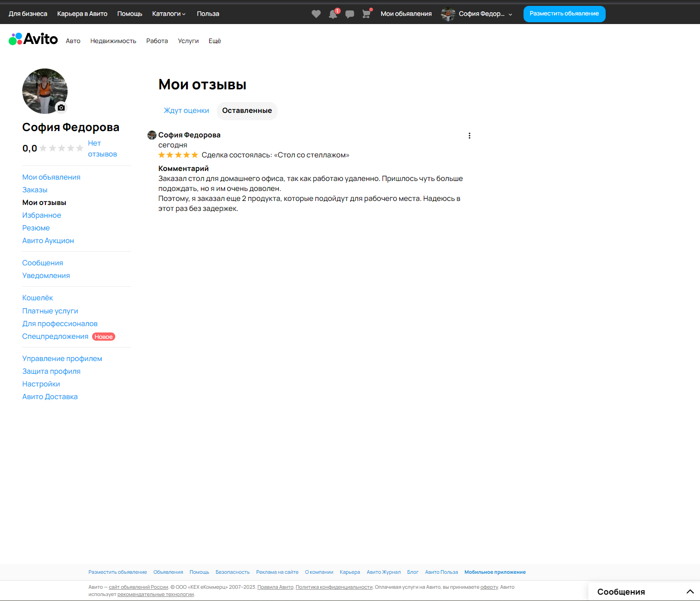Click Разместить объявление blue button
Viewport: 700px width, 601px height.
pyautogui.click(x=564, y=14)
